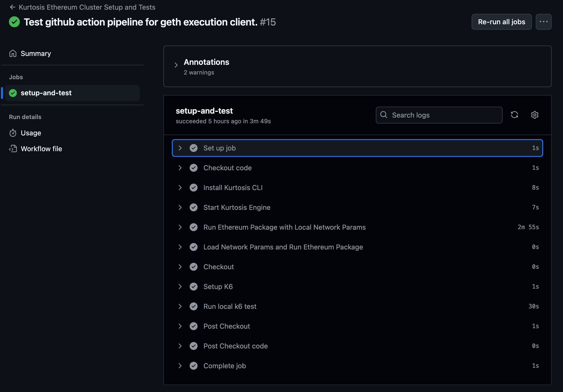The image size is (563, 392).
Task: Click the back arrow icon at top
Action: [13, 7]
